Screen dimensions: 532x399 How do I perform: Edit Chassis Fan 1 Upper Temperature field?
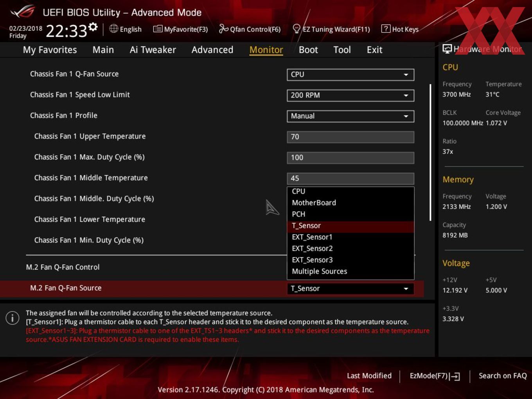[350, 137]
